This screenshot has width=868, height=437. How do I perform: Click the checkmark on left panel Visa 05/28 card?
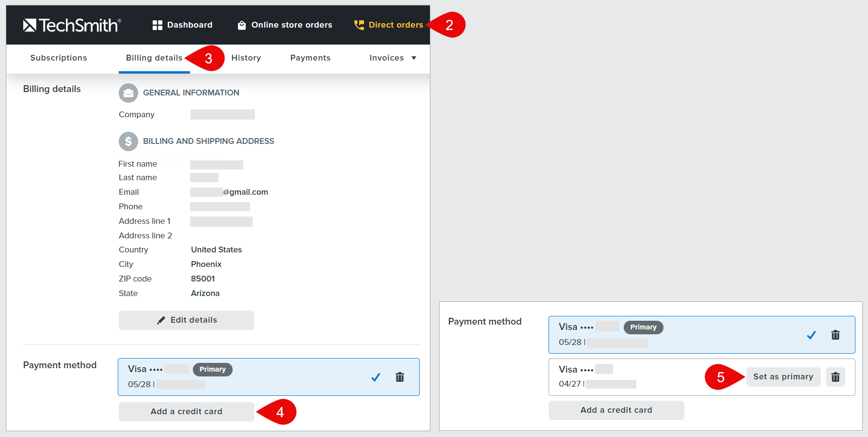click(376, 377)
